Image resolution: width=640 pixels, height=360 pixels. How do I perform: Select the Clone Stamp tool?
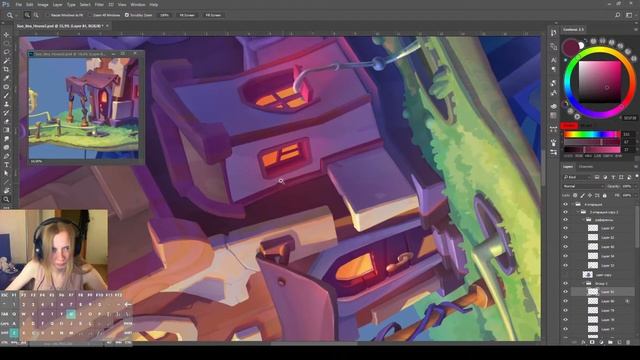(6, 104)
